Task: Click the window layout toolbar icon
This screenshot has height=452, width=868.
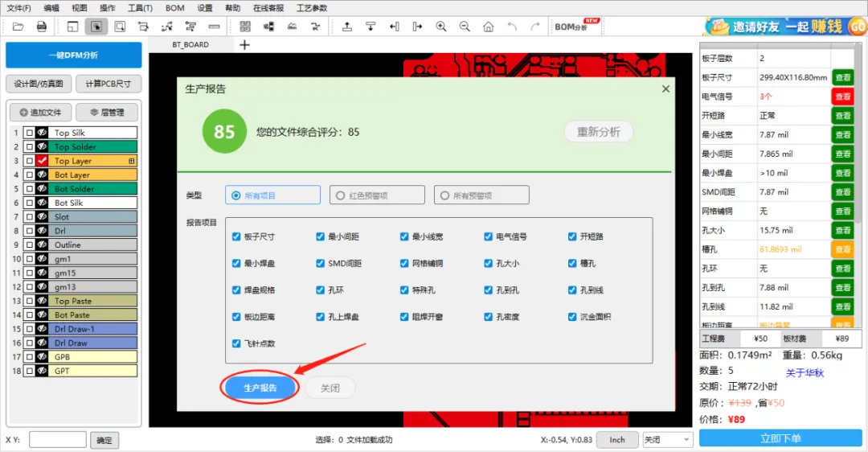Action: pyautogui.click(x=72, y=27)
